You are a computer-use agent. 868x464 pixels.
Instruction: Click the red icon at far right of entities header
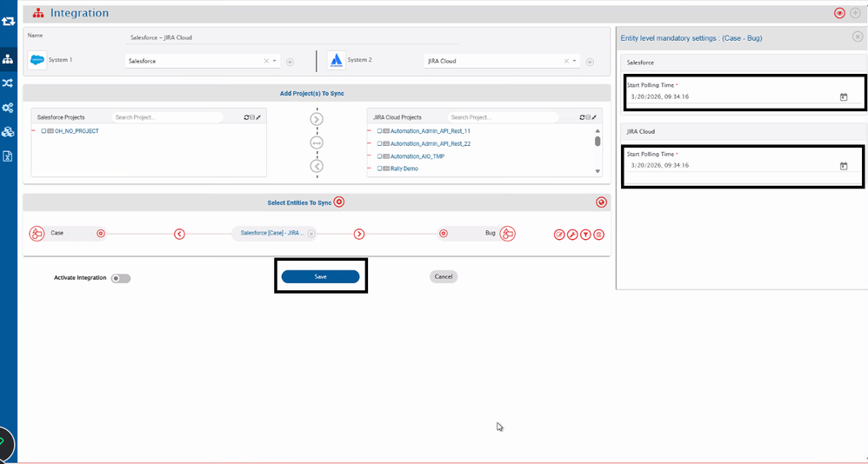[602, 202]
